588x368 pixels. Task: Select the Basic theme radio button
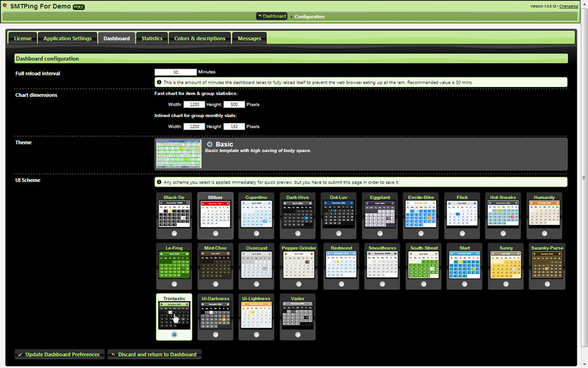coord(210,145)
